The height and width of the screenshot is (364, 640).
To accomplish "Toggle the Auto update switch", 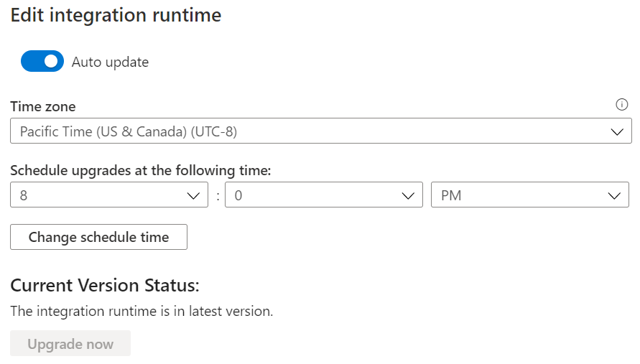I will tap(42, 62).
